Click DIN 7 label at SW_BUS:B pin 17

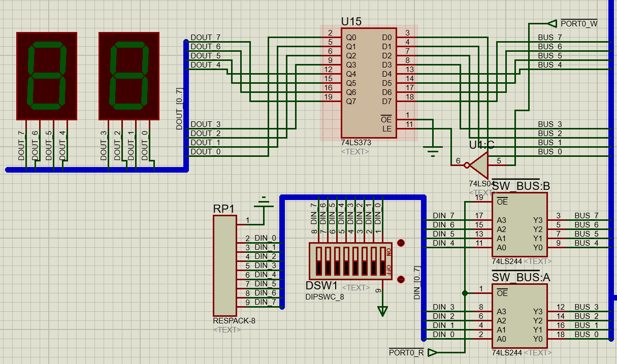pos(444,216)
